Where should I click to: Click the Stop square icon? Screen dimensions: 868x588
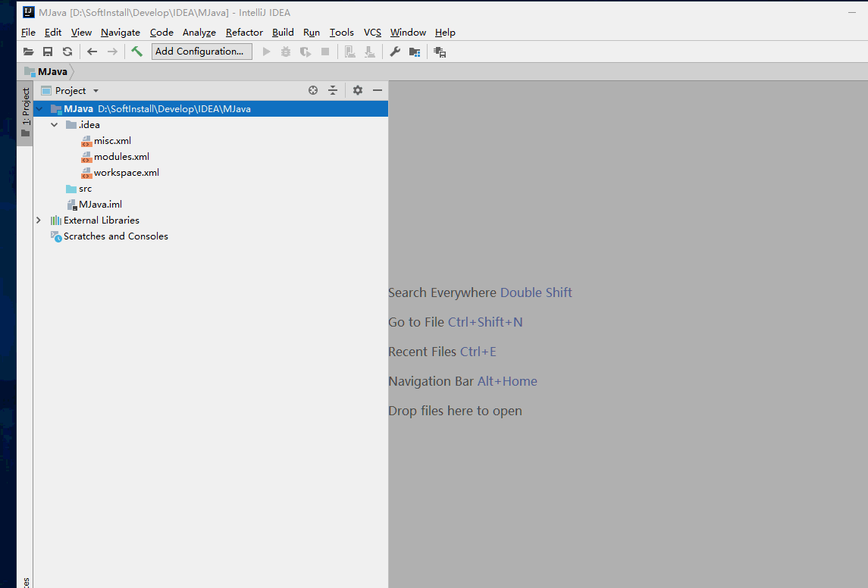(x=325, y=52)
